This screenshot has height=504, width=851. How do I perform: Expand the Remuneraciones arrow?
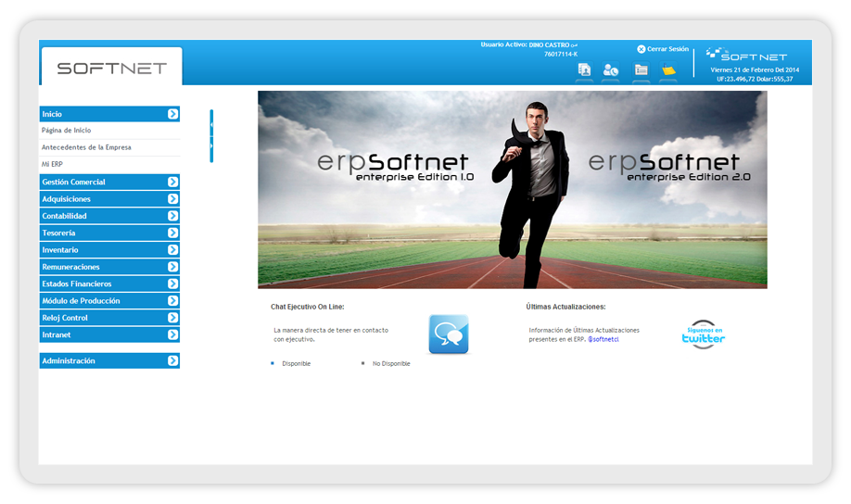point(172,267)
